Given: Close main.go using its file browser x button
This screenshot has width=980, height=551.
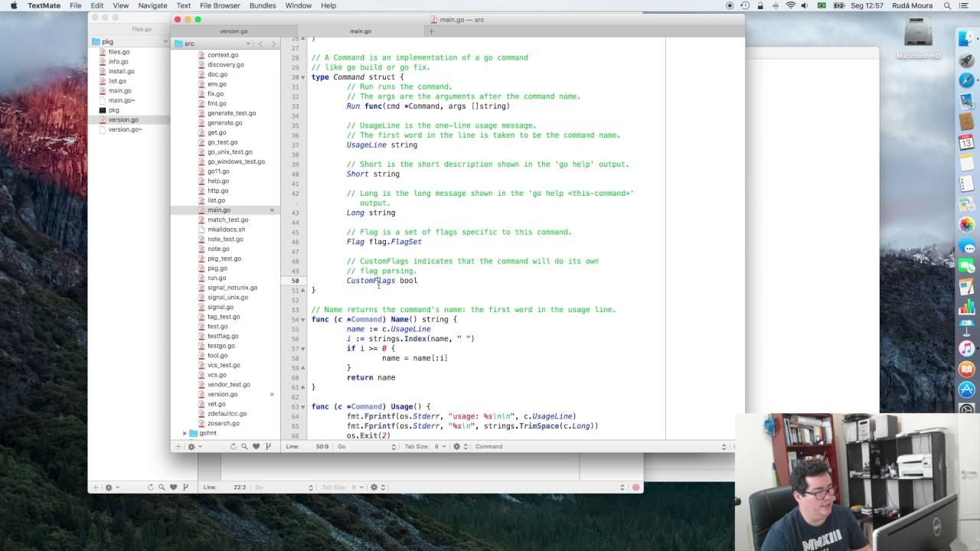Looking at the screenshot, I should (272, 210).
